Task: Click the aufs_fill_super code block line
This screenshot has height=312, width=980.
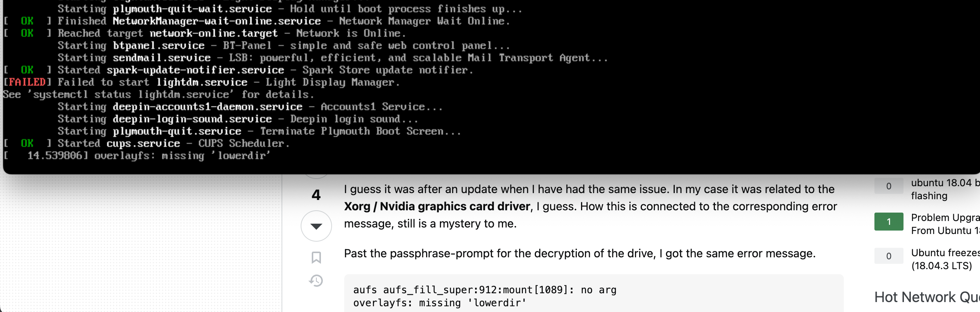Action: (x=485, y=290)
